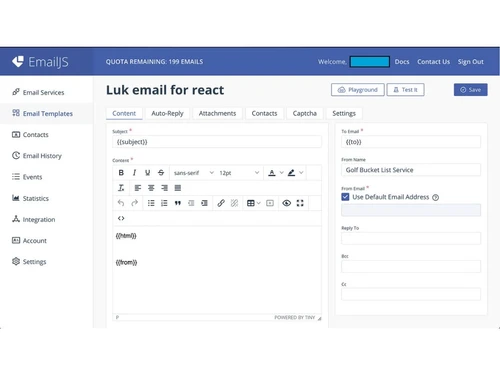Toggle underline formatting in the editor
The width and height of the screenshot is (500, 375).
pos(148,173)
